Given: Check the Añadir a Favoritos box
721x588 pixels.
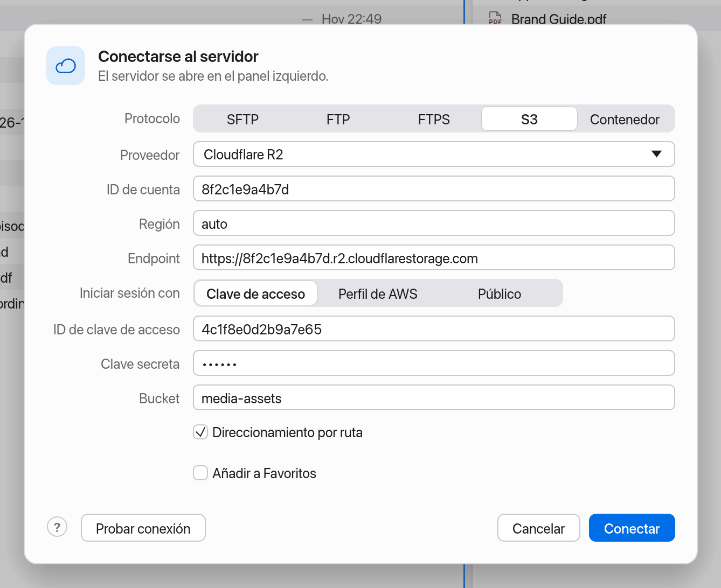Looking at the screenshot, I should 200,473.
